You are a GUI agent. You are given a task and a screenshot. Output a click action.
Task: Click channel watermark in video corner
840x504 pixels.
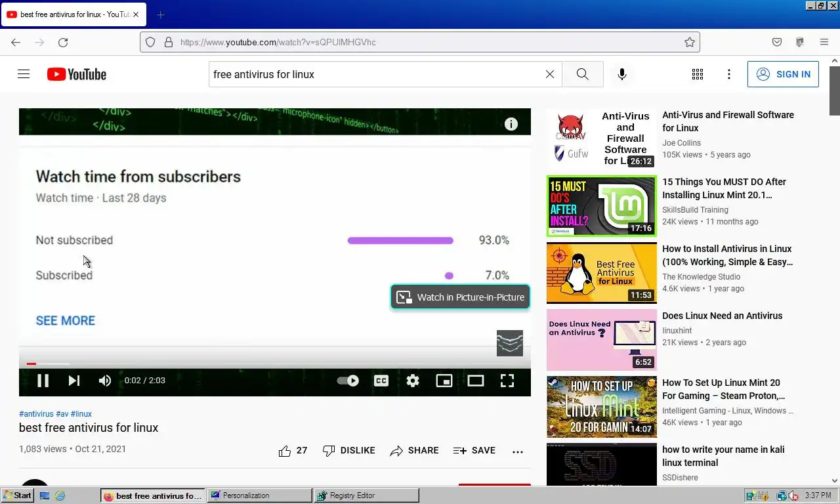click(510, 343)
